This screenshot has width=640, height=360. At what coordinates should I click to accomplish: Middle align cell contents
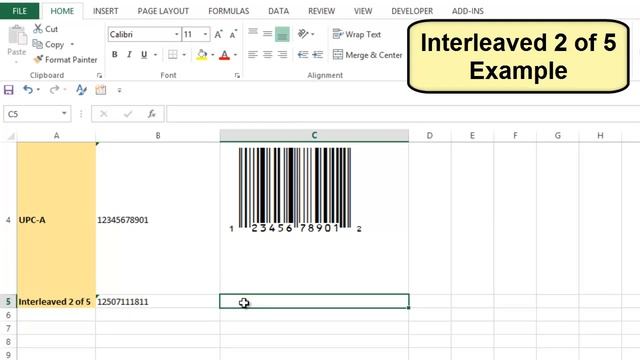point(267,34)
